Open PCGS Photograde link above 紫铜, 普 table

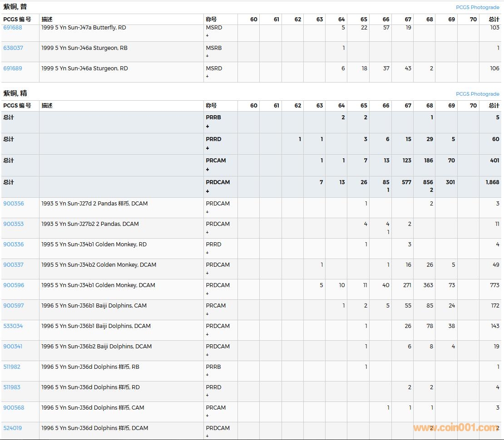(x=477, y=7)
